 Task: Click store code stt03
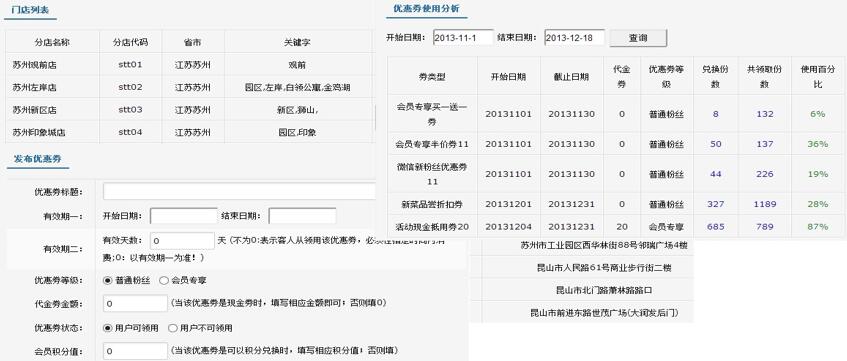(130, 110)
